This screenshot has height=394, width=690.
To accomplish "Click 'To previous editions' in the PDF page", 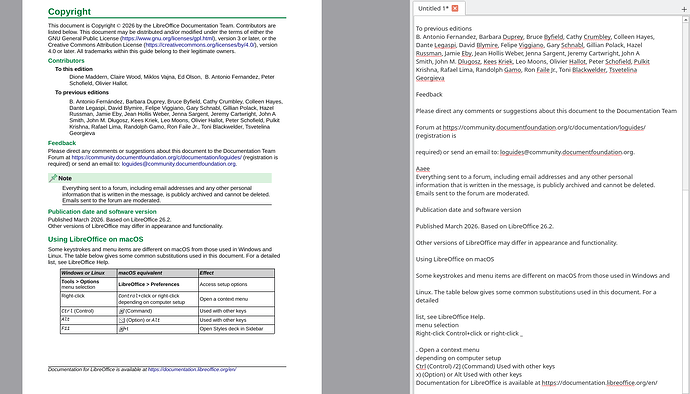I will pyautogui.click(x=82, y=92).
